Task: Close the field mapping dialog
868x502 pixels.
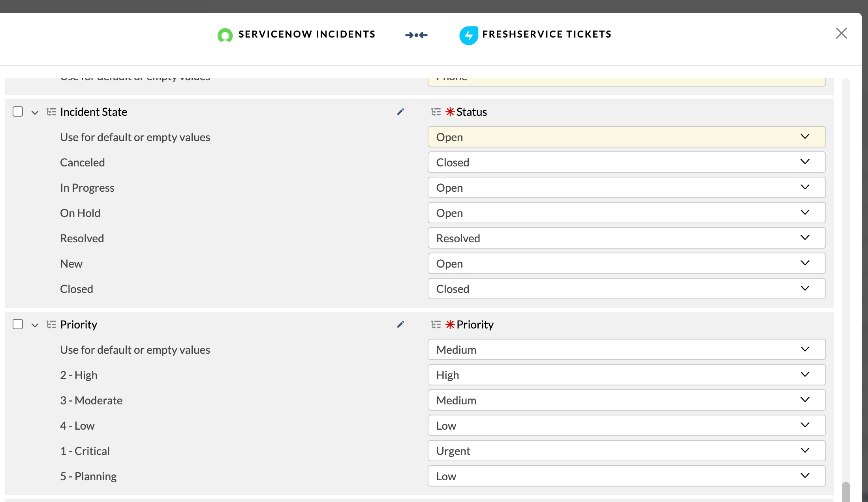Action: coord(842,33)
